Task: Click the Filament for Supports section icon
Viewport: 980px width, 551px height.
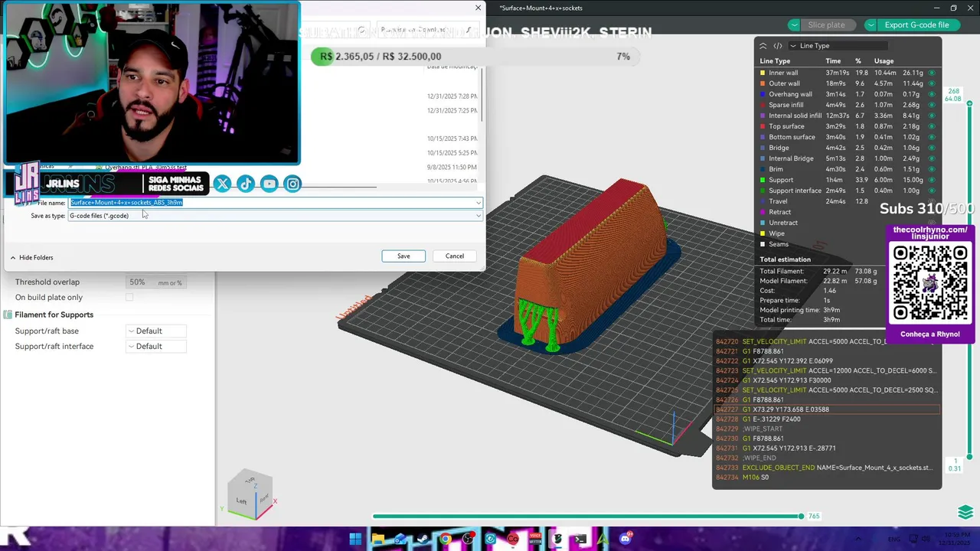Action: pos(8,315)
